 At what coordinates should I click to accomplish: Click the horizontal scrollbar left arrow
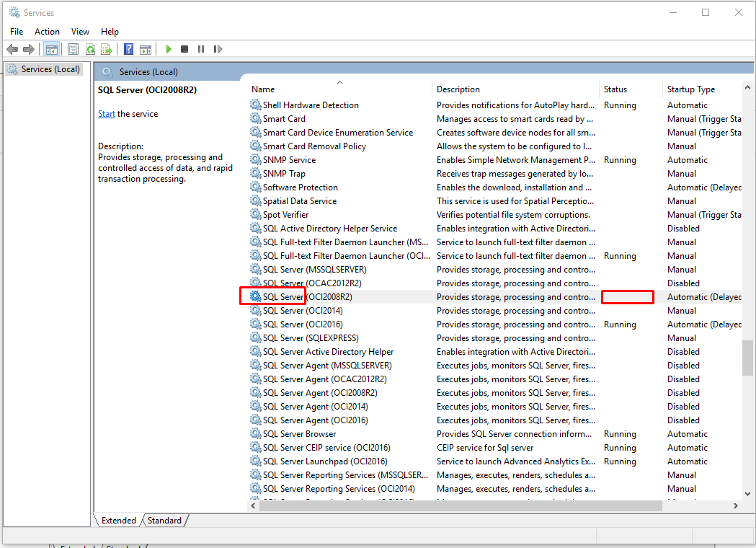253,505
